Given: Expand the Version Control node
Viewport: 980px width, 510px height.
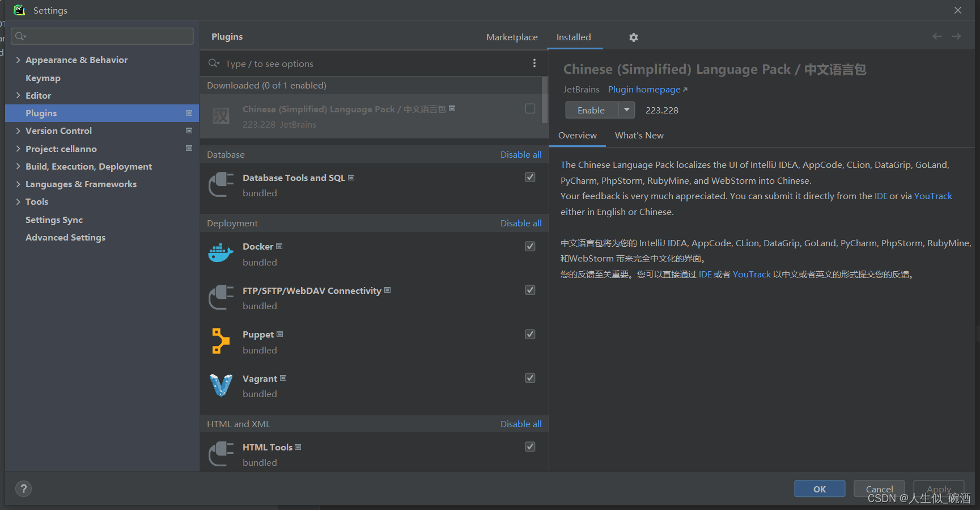Looking at the screenshot, I should [x=18, y=130].
